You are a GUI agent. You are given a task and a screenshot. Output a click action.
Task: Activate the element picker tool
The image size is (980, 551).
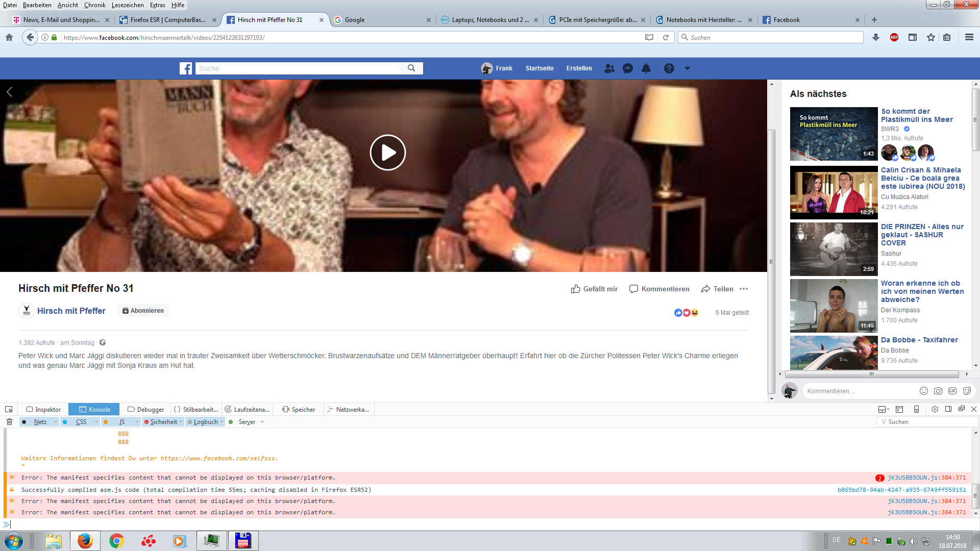click(9, 409)
